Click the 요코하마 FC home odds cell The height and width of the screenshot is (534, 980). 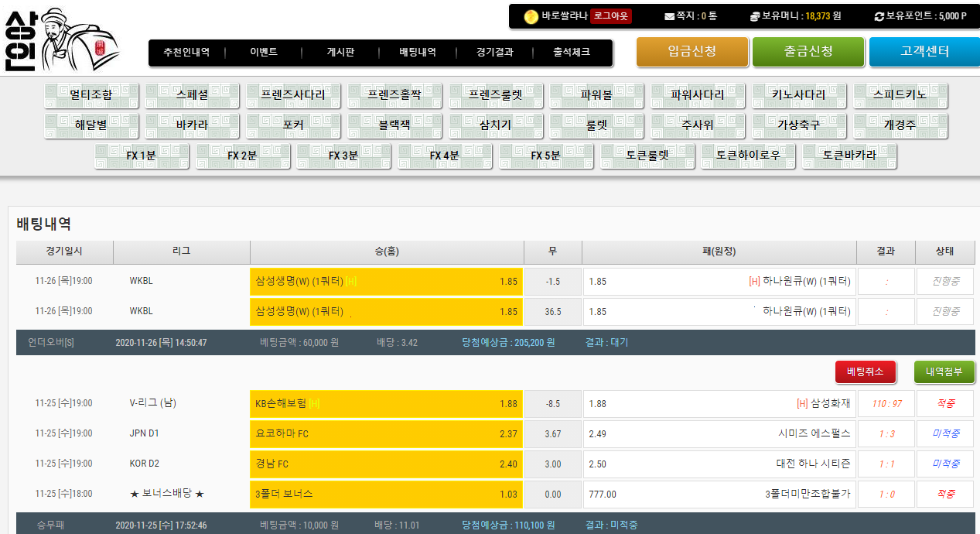[386, 433]
